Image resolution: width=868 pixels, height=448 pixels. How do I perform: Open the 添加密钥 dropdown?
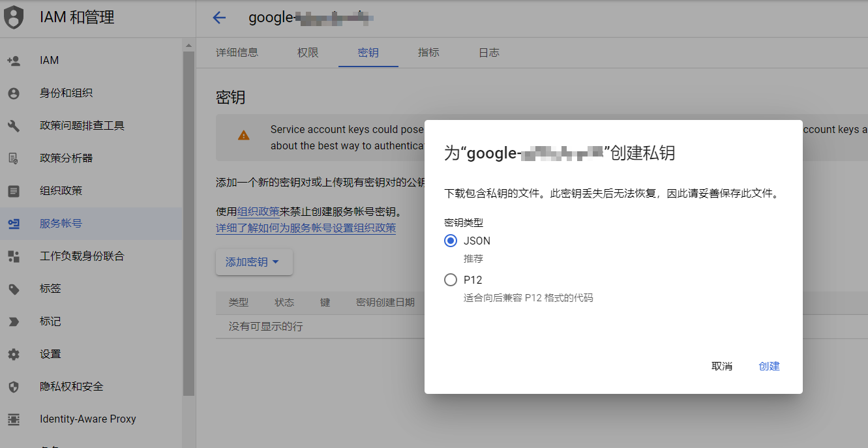tap(254, 262)
